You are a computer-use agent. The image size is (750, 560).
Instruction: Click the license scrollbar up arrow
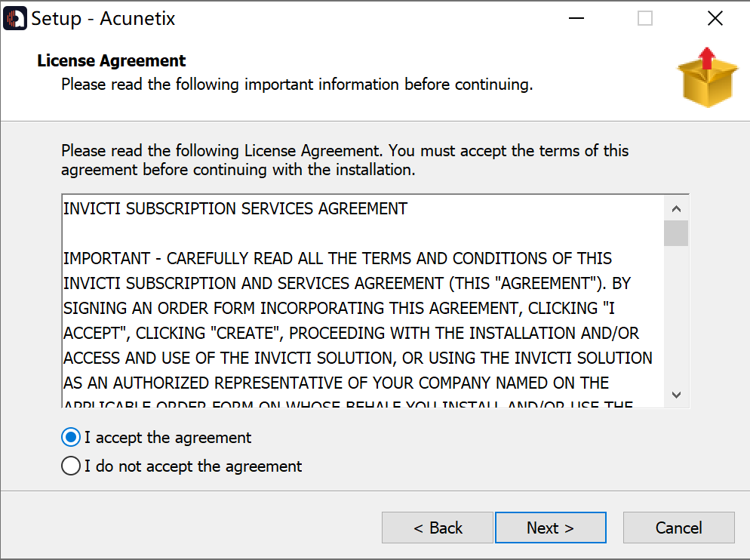pyautogui.click(x=676, y=208)
